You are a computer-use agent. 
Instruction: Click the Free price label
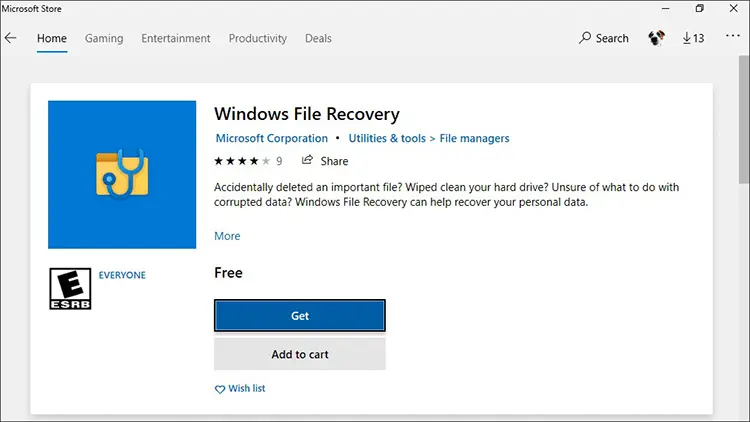pos(228,273)
